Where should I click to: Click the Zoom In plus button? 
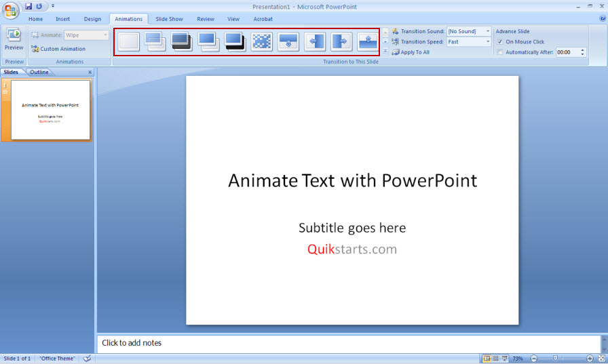pos(590,359)
